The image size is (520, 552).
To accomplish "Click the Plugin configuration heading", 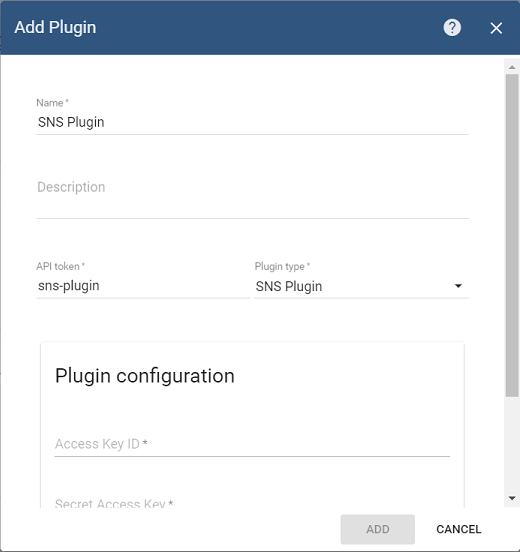I will click(145, 376).
